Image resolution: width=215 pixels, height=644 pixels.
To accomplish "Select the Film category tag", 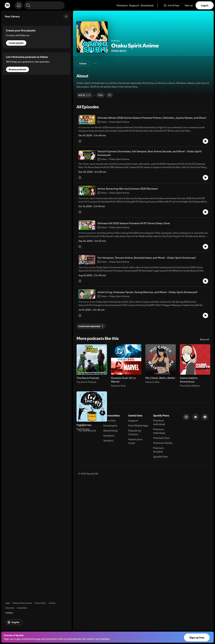I will point(101,95).
